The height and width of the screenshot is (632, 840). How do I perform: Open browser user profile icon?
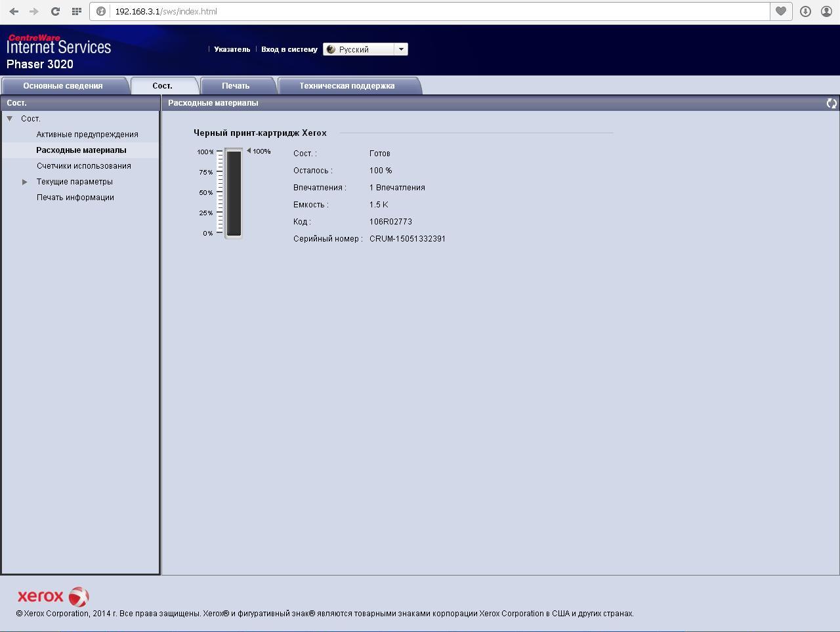[826, 11]
